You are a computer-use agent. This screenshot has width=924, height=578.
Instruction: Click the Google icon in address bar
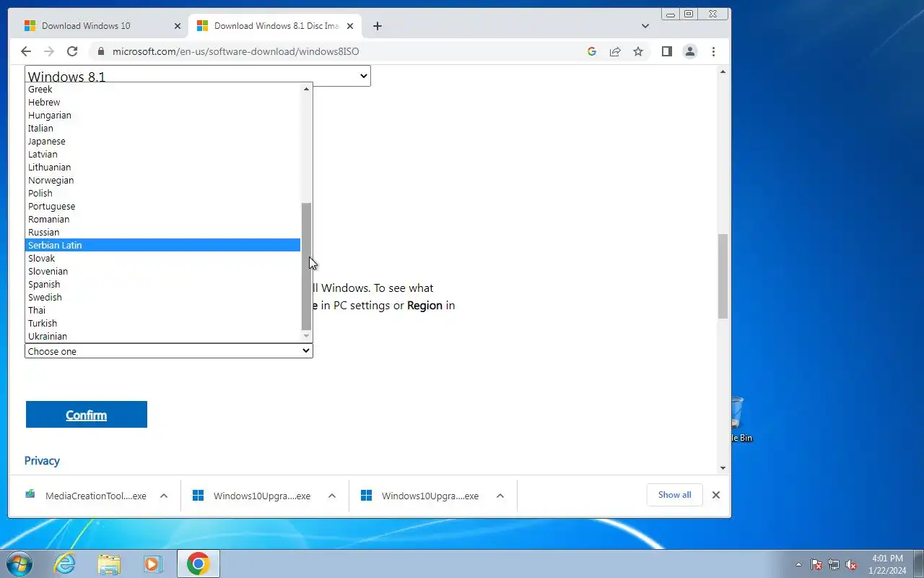(592, 51)
